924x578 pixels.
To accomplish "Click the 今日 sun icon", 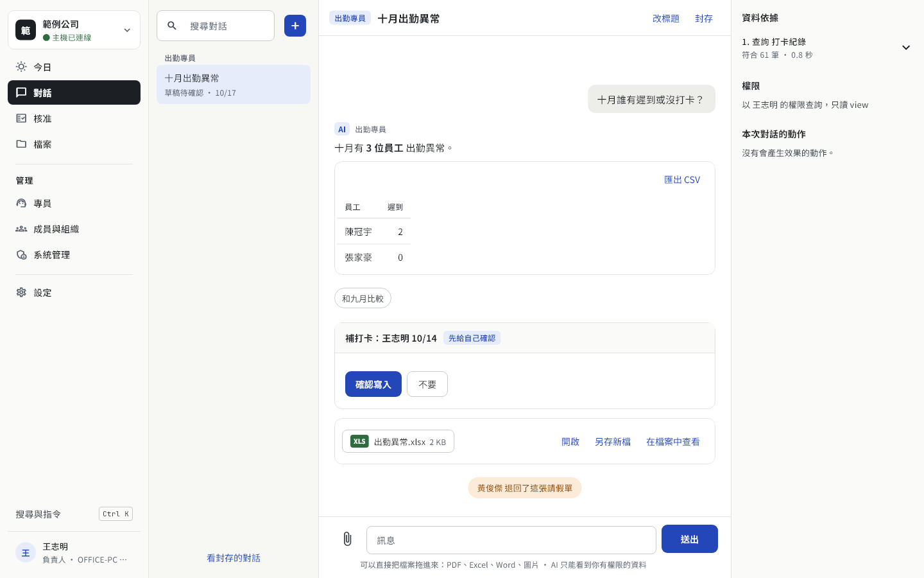I will [x=21, y=67].
